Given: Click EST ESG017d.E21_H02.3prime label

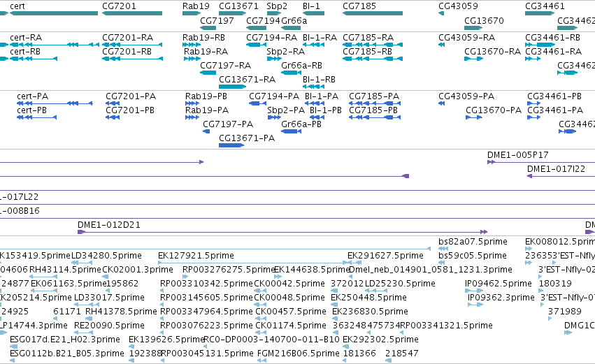Looking at the screenshot, I should [65, 340].
